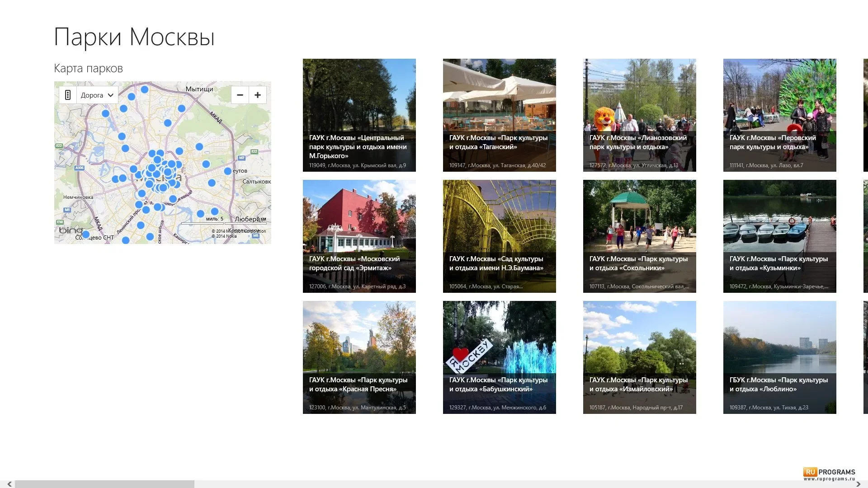Zoom out the map with minus

[x=240, y=95]
